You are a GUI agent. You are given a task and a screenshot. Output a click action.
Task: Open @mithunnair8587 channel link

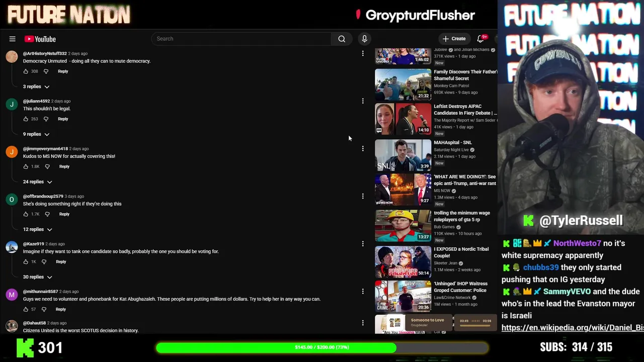[x=41, y=292]
